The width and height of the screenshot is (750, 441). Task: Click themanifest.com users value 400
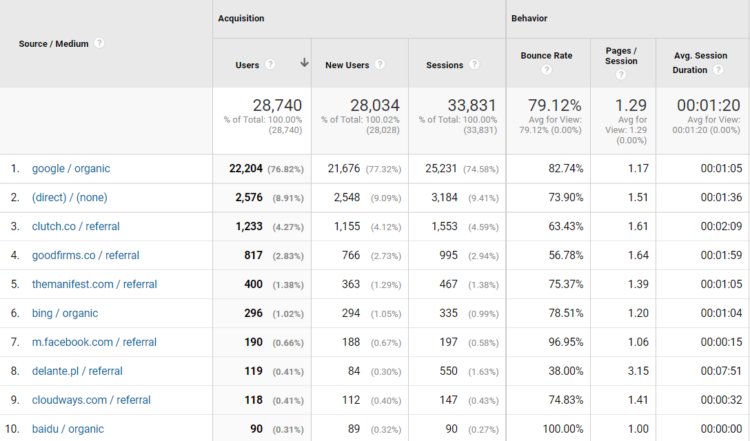[x=254, y=284]
